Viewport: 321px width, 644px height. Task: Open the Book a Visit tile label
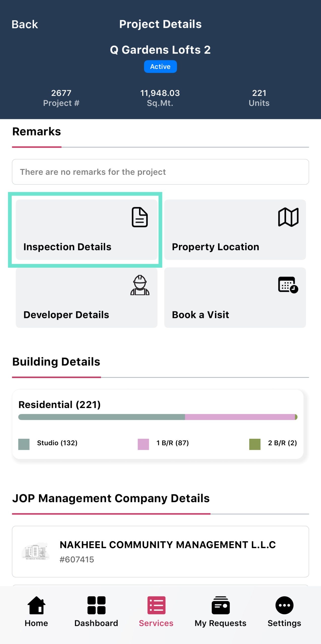point(200,315)
